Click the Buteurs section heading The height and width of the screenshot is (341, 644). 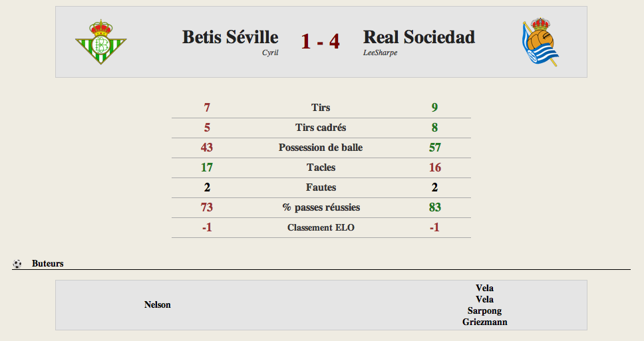click(48, 263)
